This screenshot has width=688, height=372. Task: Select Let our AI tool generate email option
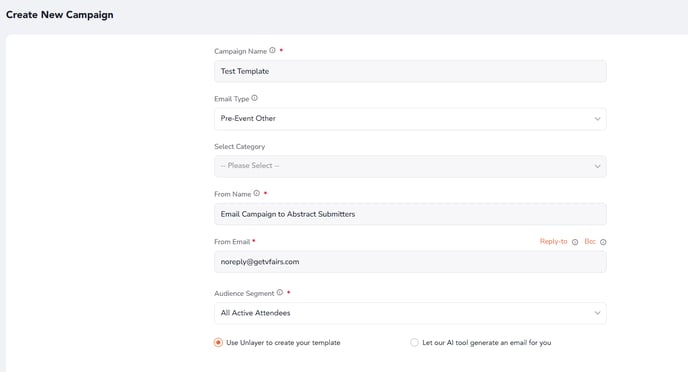414,343
